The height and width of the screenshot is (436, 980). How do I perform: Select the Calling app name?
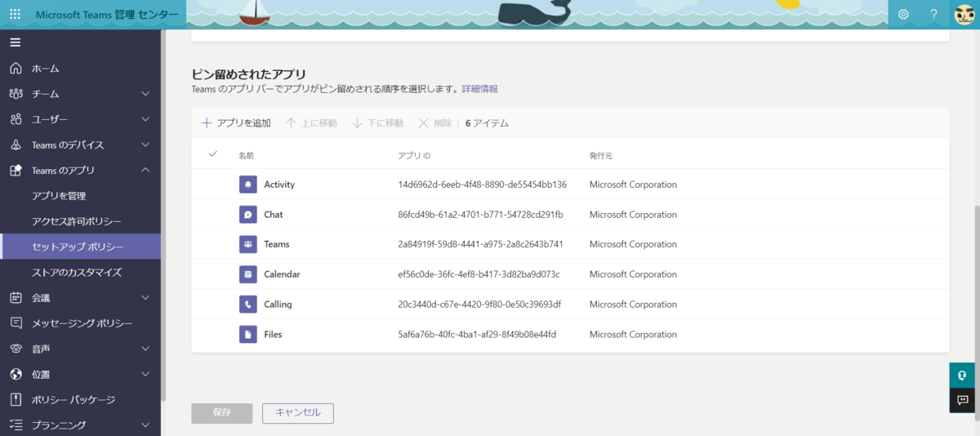278,305
